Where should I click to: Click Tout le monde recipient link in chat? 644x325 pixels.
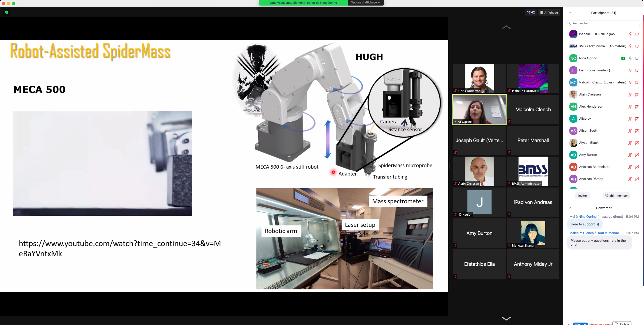[x=608, y=233]
